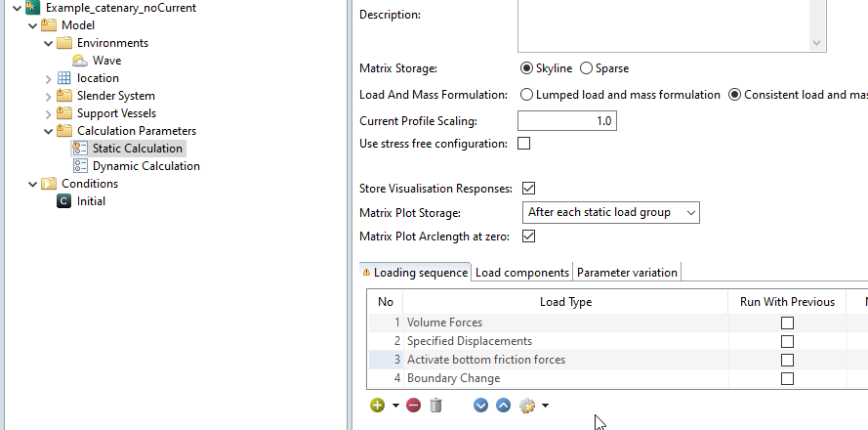Open Dynamic Calculation in the tree

[x=145, y=166]
